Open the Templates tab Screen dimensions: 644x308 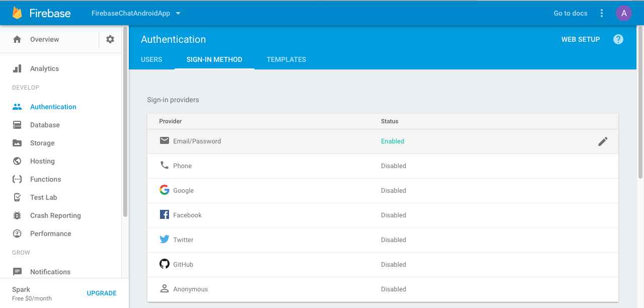pyautogui.click(x=286, y=59)
